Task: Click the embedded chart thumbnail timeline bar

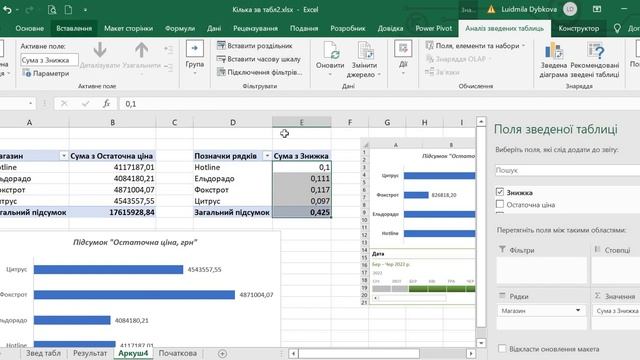Action: 424,289
